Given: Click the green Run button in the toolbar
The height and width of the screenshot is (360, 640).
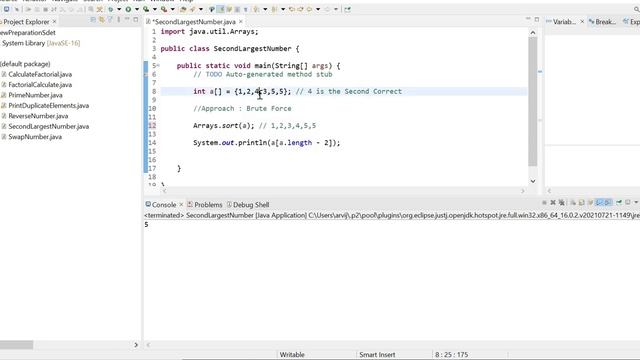Looking at the screenshot, I should pyautogui.click(x=128, y=9).
